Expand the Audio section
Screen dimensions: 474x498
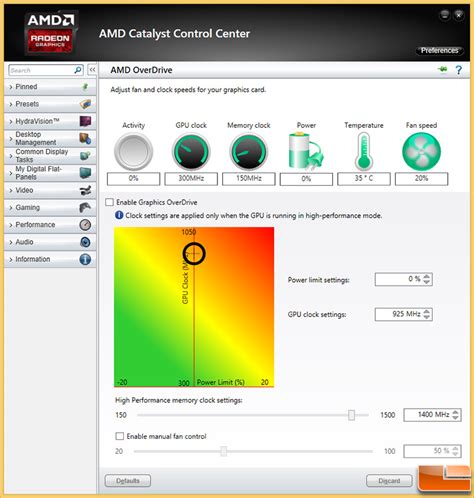(50, 242)
